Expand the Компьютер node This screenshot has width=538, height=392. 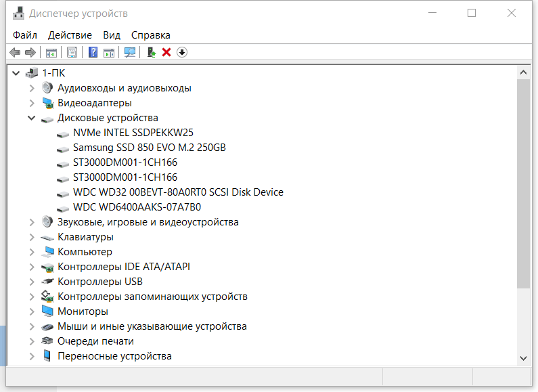tap(32, 252)
